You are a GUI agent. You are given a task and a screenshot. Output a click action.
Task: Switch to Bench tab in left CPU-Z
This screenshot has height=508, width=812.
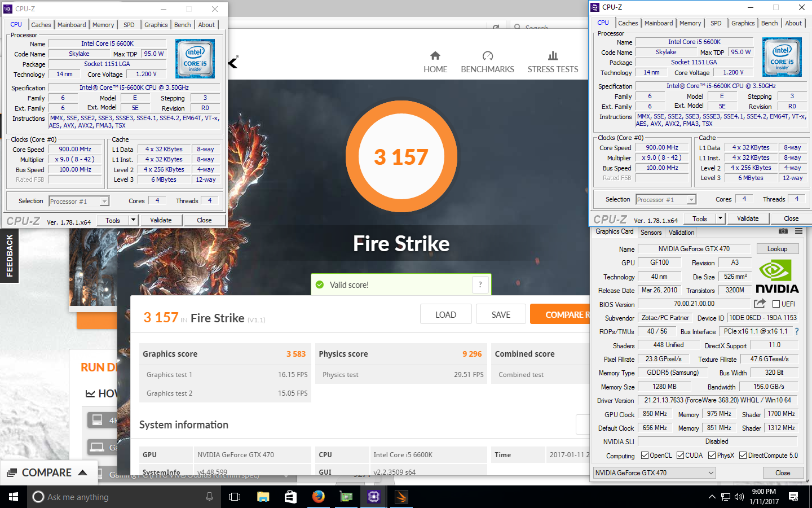click(182, 25)
